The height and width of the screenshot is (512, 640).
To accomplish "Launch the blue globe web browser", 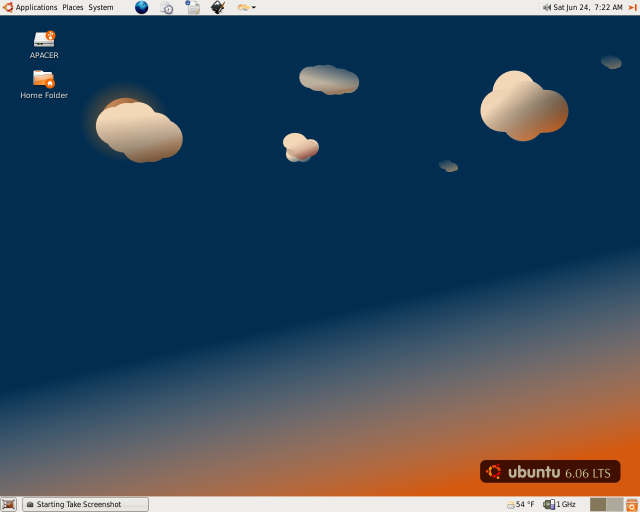I will point(142,7).
